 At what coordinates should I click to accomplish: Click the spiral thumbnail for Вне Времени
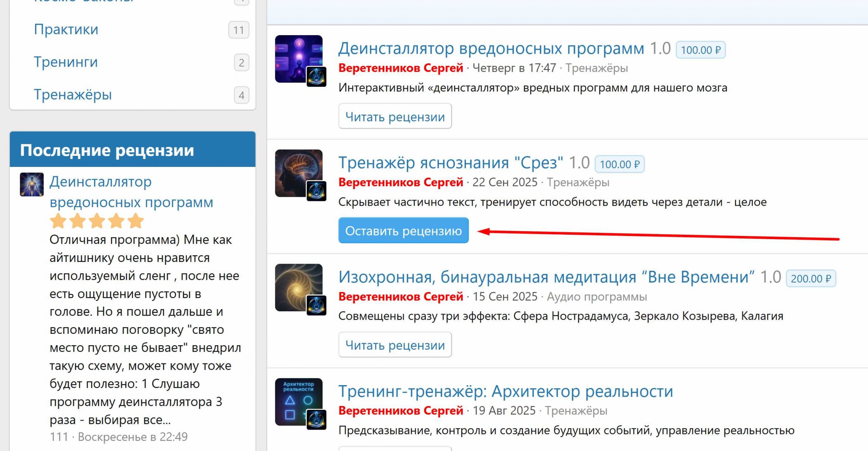[295, 283]
